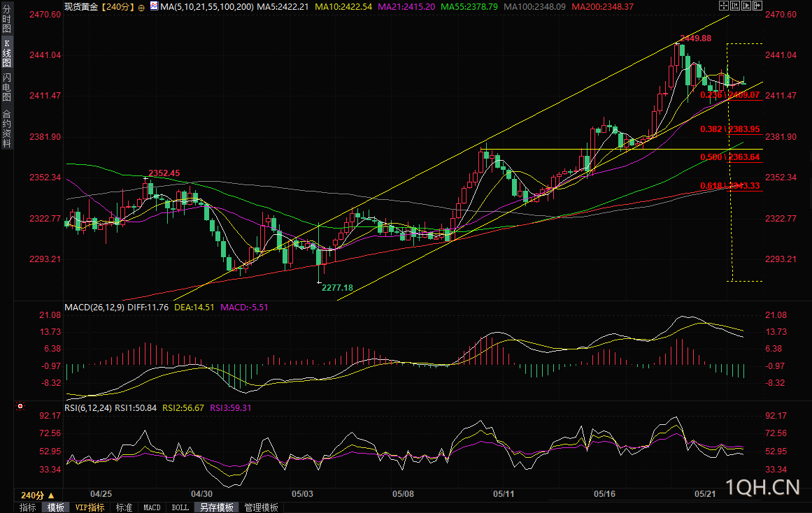
Task: Open the 240分 period dropdown at bottom left
Action: (x=37, y=496)
